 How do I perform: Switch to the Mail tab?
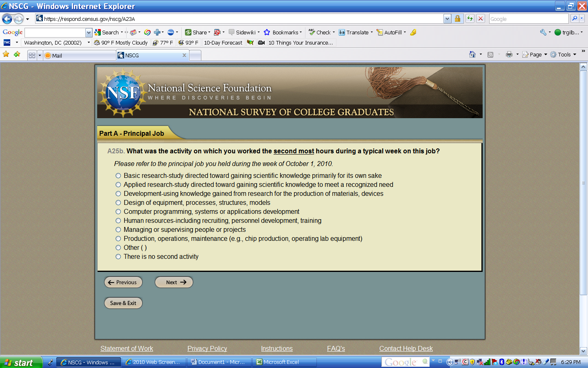(80, 56)
